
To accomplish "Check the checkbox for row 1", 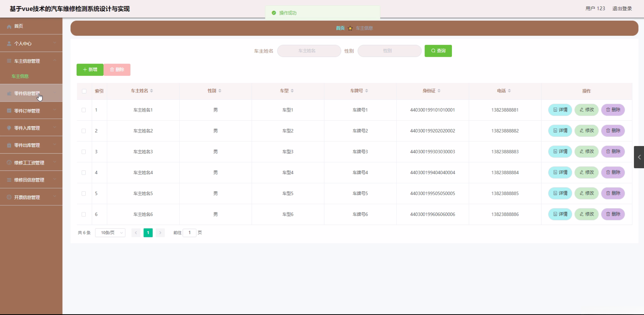I will tap(84, 110).
